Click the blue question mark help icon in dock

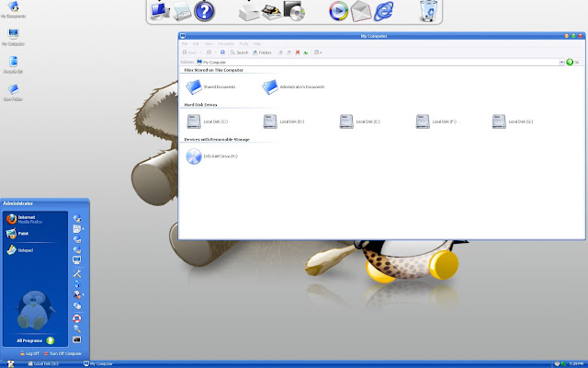(x=204, y=11)
